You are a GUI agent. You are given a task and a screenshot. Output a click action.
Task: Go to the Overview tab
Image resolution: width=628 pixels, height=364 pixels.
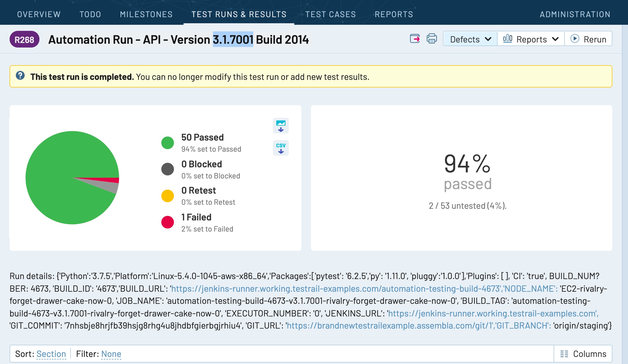39,14
